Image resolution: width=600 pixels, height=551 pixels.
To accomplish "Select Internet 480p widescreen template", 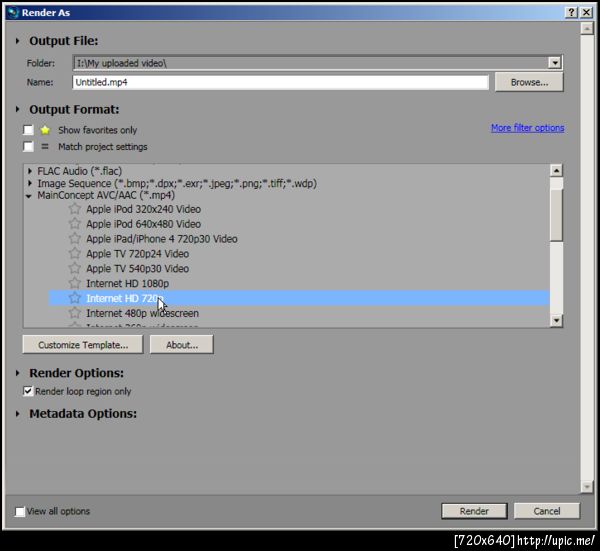I will pos(142,313).
